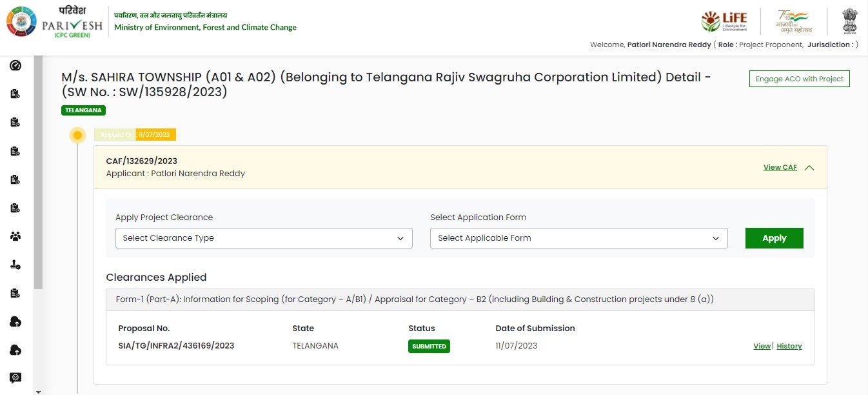Click the State value TELANGANA in table
Screen dimensions: 868x395
(315, 346)
